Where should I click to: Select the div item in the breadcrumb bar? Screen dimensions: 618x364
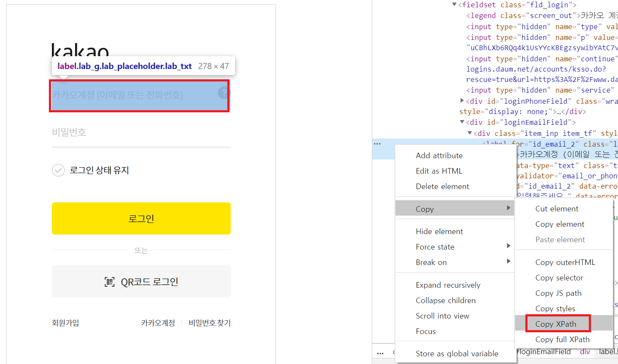coord(585,352)
